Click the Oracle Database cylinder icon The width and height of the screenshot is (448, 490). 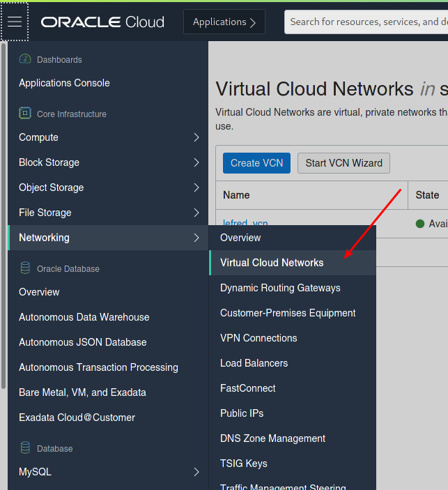[25, 268]
